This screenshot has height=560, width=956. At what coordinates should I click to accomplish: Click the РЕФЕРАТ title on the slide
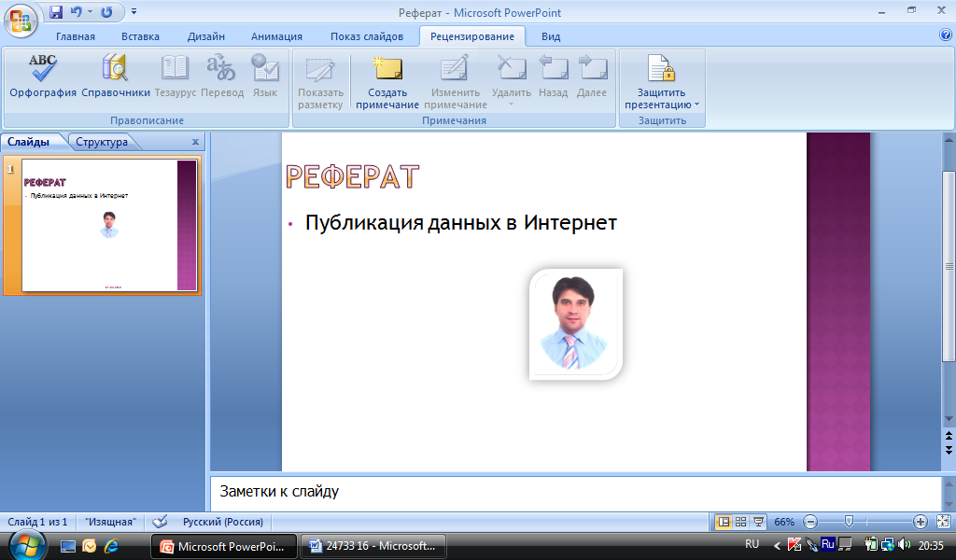click(352, 176)
